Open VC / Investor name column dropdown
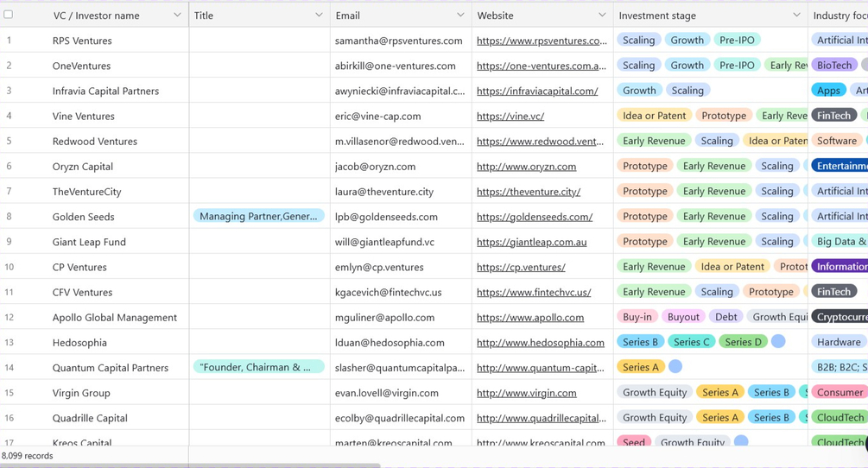The image size is (868, 468). click(x=177, y=15)
